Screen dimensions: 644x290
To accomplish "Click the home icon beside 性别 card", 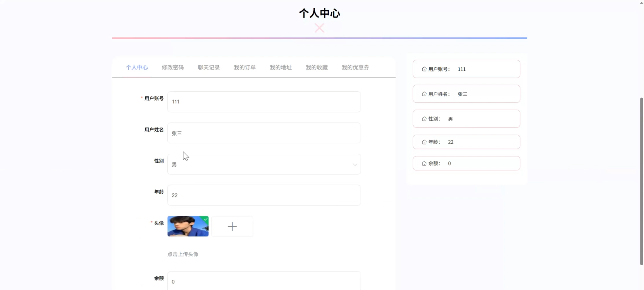I will point(424,119).
